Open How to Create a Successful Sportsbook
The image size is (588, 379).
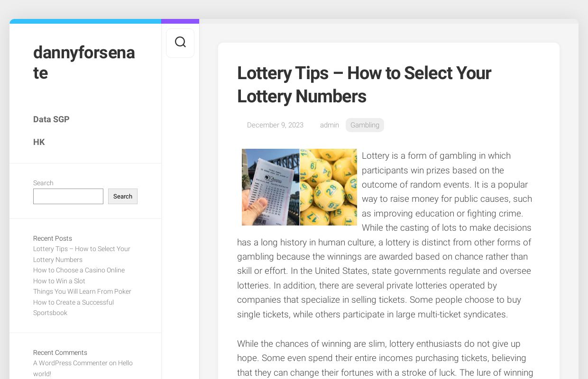pyautogui.click(x=73, y=307)
